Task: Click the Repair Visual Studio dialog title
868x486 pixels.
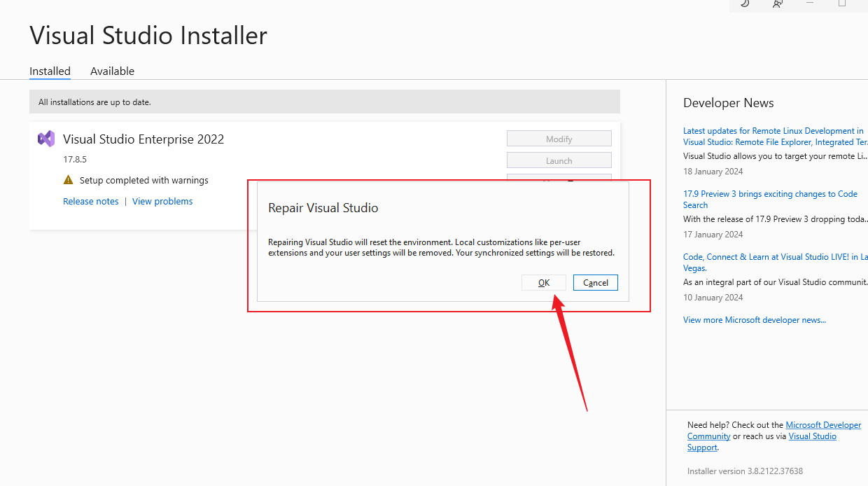Action: [323, 208]
